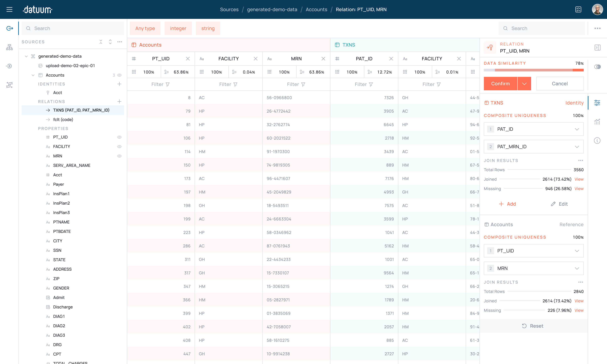Open the Confirm button's dropdown arrow
The height and width of the screenshot is (364, 607).
(525, 83)
